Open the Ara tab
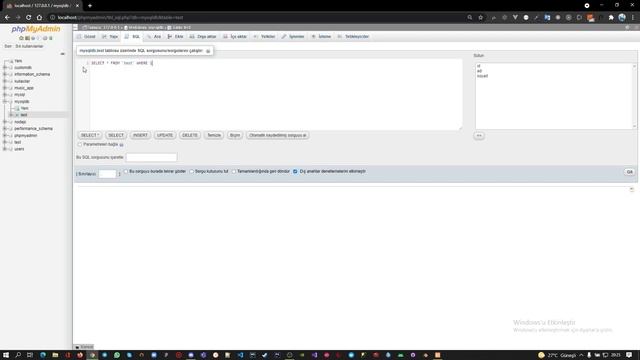 pos(154,37)
